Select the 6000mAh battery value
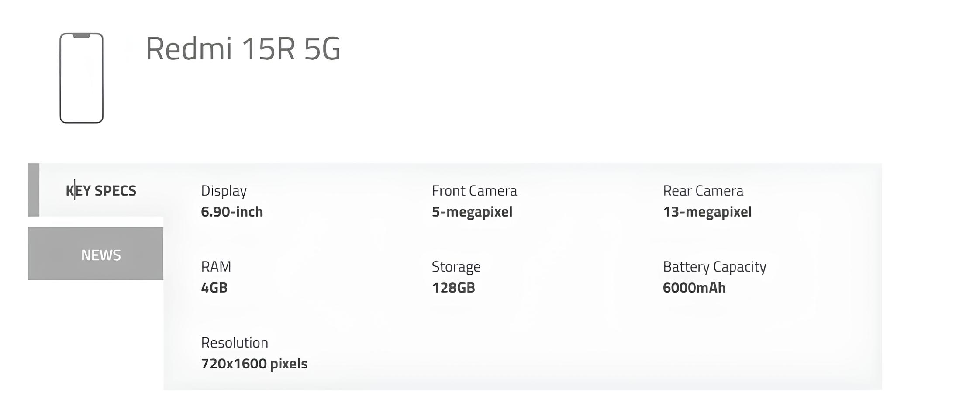Screen dimensions: 980x420 (694, 287)
